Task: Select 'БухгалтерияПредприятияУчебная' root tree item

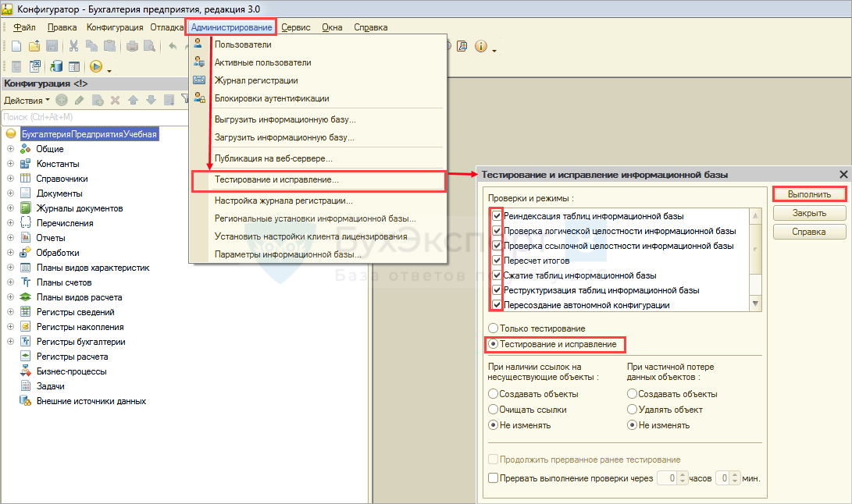Action: pyautogui.click(x=89, y=134)
